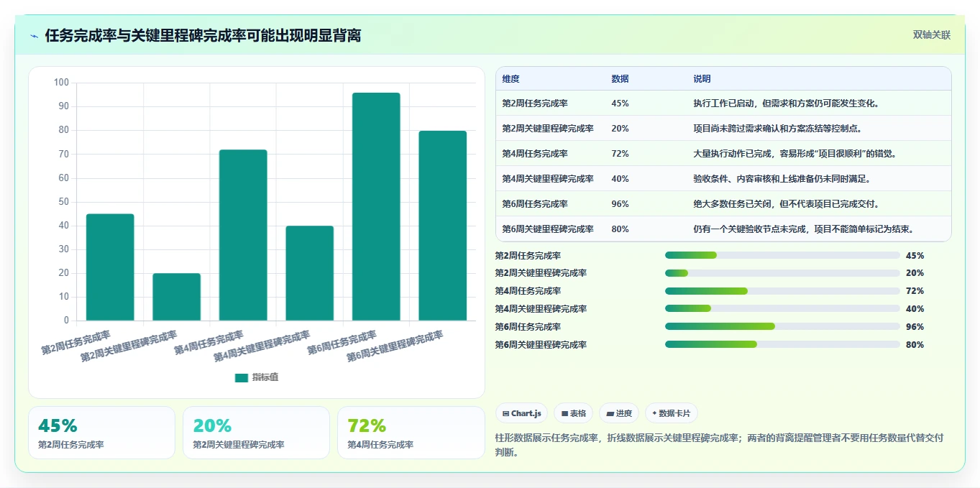Click the 96% value in the table
Screen dimensions: 980x488
(x=620, y=204)
